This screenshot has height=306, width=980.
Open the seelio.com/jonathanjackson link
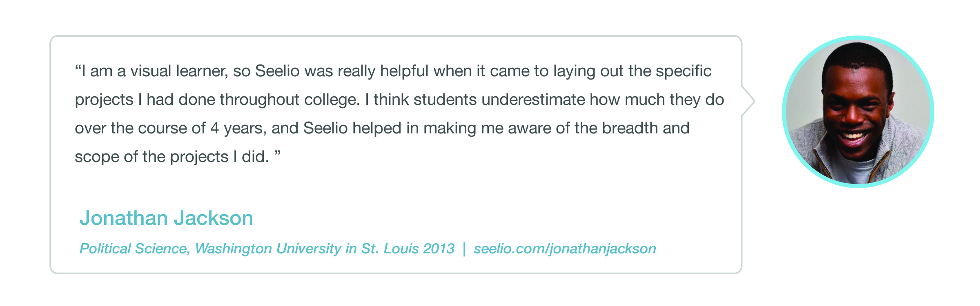pos(565,248)
